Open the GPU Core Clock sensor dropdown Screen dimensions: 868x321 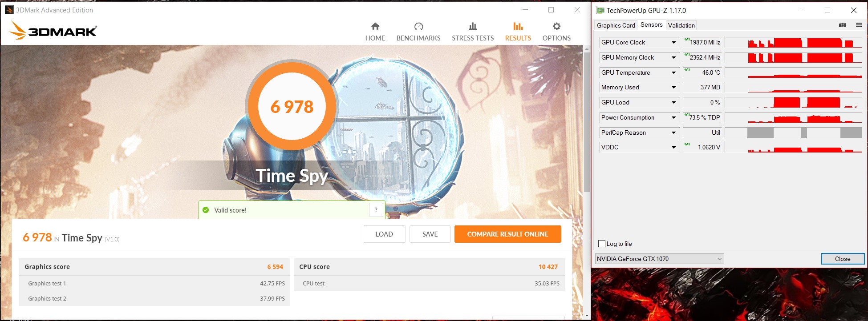pos(673,43)
